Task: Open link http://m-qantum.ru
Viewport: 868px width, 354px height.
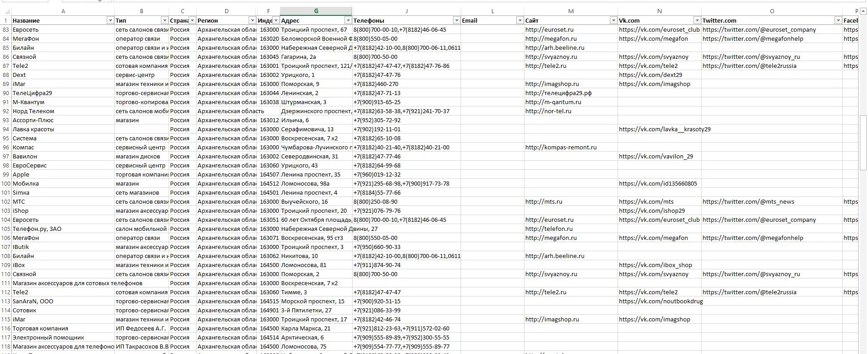Action: coord(553,102)
